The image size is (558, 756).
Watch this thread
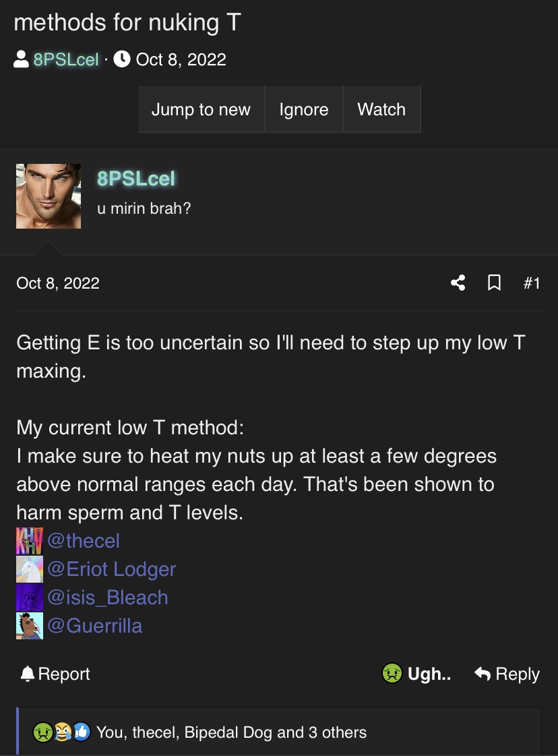381,109
